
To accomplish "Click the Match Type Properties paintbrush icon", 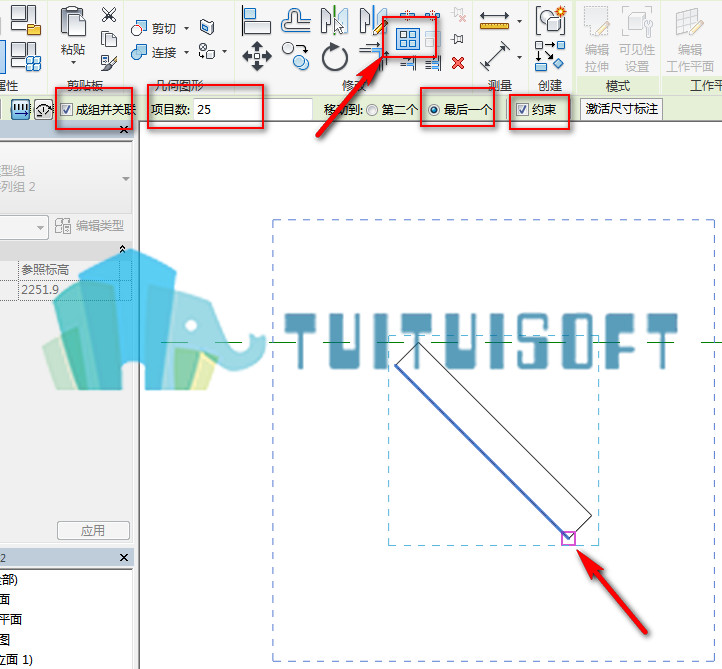I will pyautogui.click(x=109, y=63).
